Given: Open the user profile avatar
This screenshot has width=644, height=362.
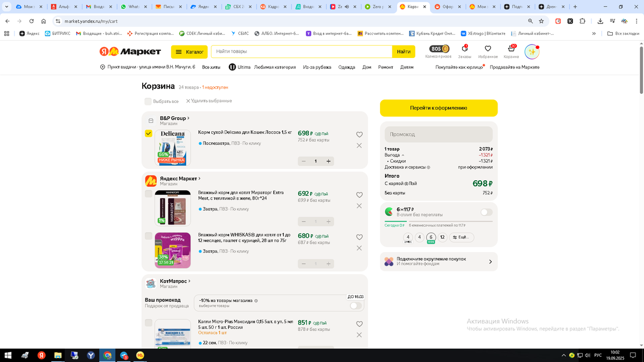Looking at the screenshot, I should click(531, 51).
